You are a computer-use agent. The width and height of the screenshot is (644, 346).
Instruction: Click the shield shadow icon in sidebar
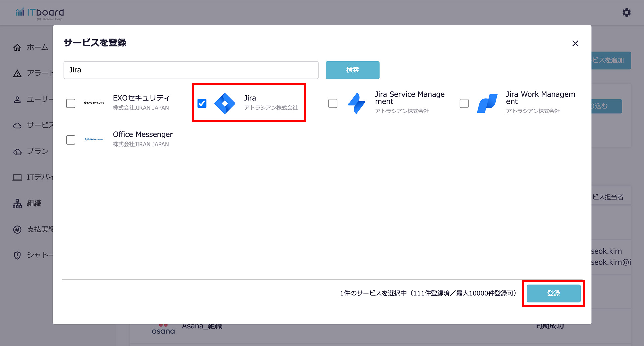coord(17,255)
